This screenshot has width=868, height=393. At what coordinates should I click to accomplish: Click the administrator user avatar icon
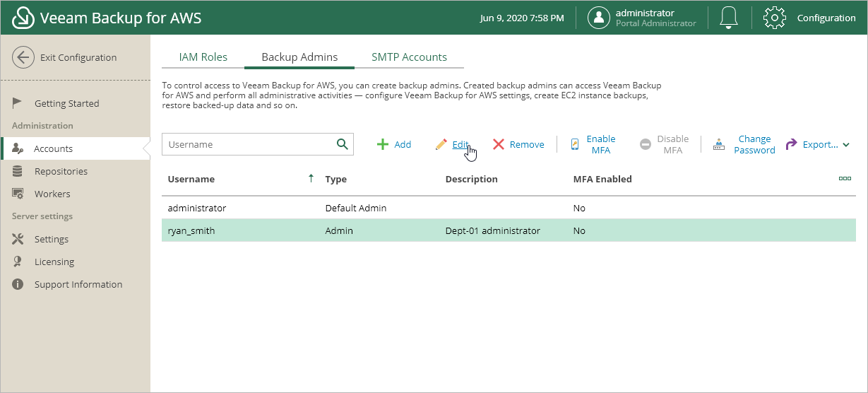pos(599,18)
